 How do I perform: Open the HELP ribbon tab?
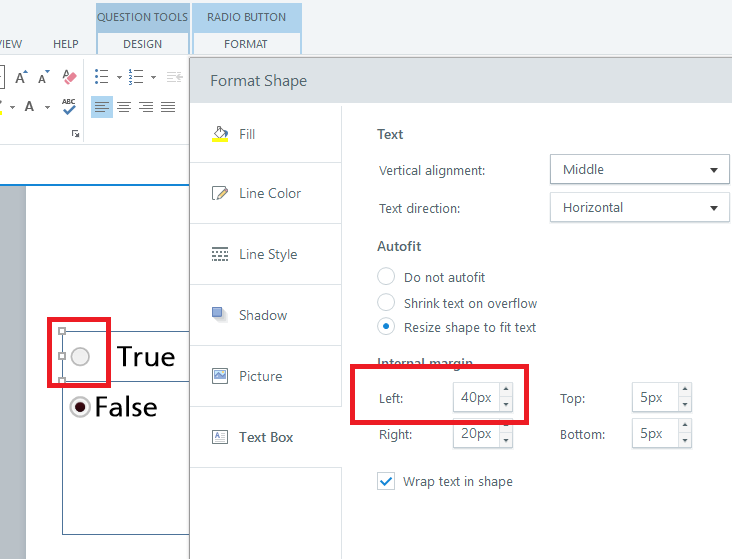[x=66, y=44]
